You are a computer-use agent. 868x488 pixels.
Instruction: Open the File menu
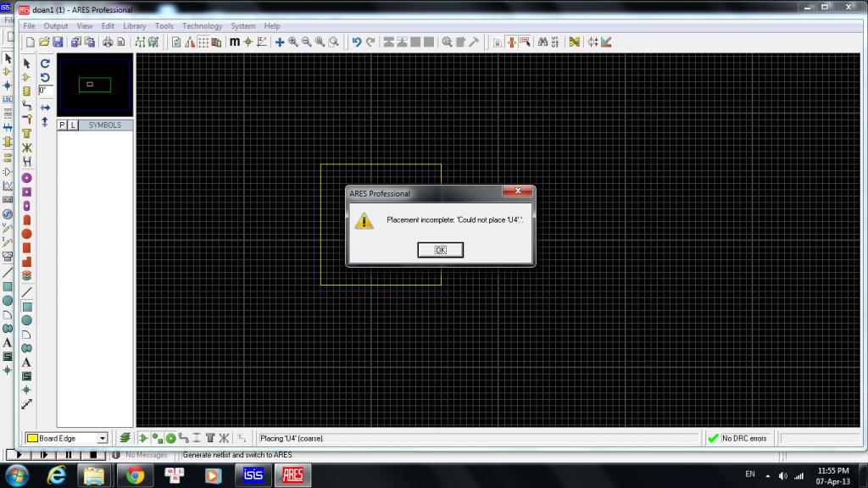pyautogui.click(x=29, y=26)
